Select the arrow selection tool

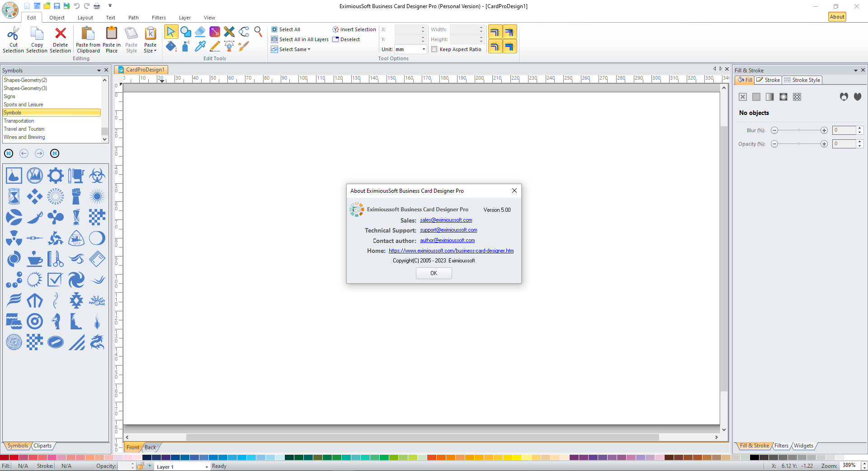[x=171, y=32]
